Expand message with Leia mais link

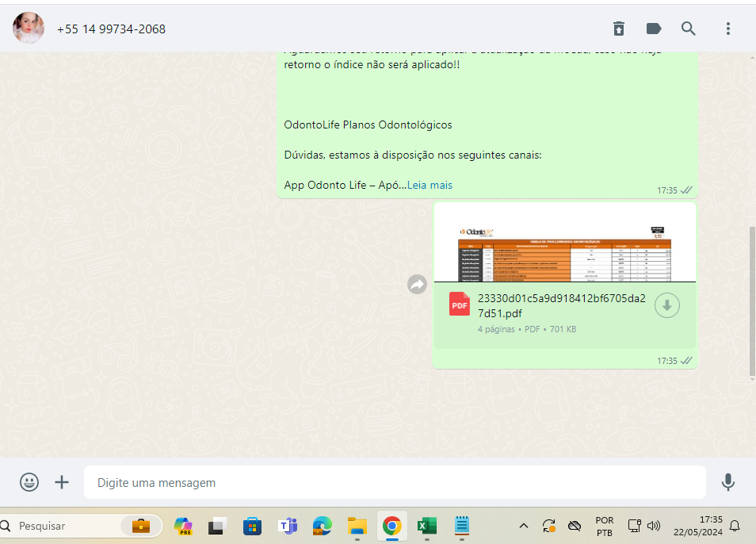pyautogui.click(x=430, y=186)
